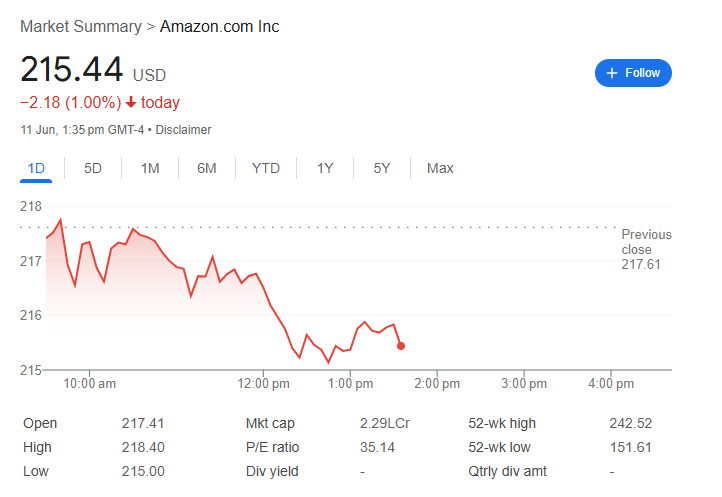This screenshot has width=722, height=497.
Task: Open the 5Y chart range
Action: click(x=382, y=168)
